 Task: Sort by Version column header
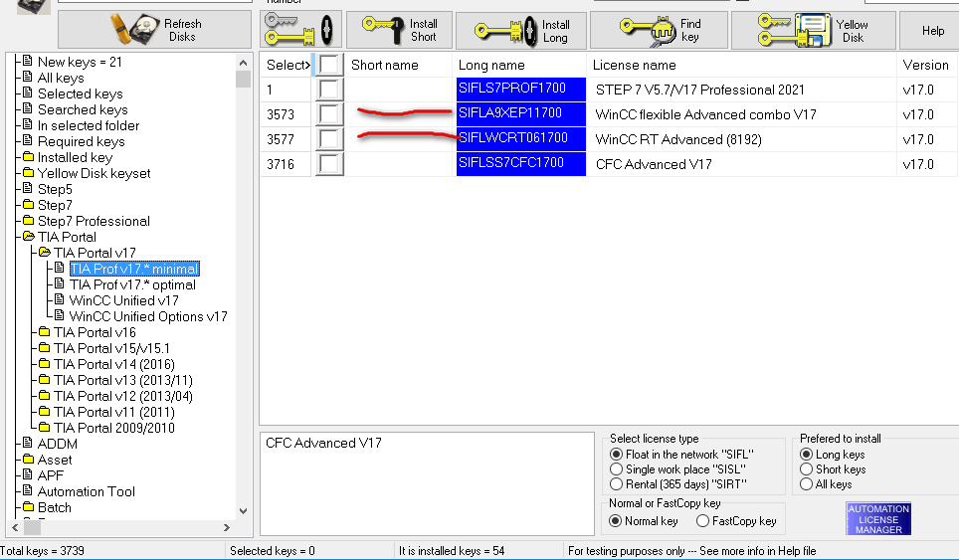[927, 65]
